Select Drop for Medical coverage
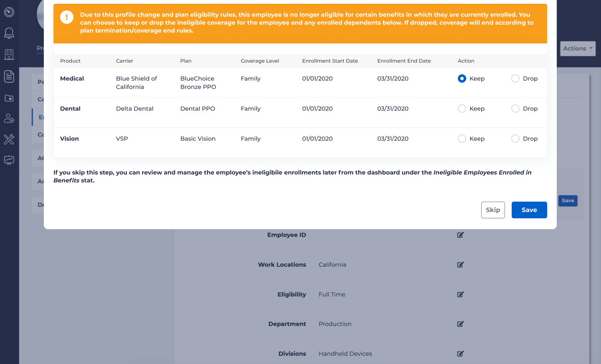The width and height of the screenshot is (601, 364). pos(515,78)
